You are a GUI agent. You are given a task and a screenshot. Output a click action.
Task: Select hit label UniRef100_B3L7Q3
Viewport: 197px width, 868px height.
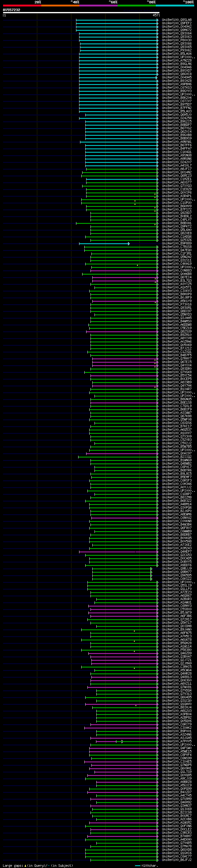(x=176, y=281)
